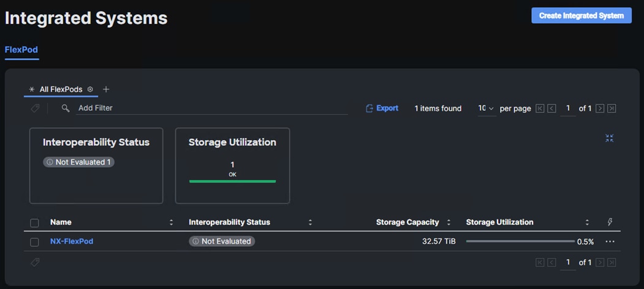Open the NX-FlexPod row ellipsis actions menu
This screenshot has height=289, width=644.
point(609,241)
